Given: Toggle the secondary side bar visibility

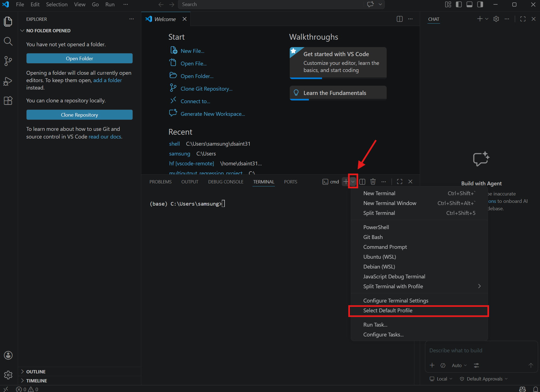Looking at the screenshot, I should click(480, 4).
